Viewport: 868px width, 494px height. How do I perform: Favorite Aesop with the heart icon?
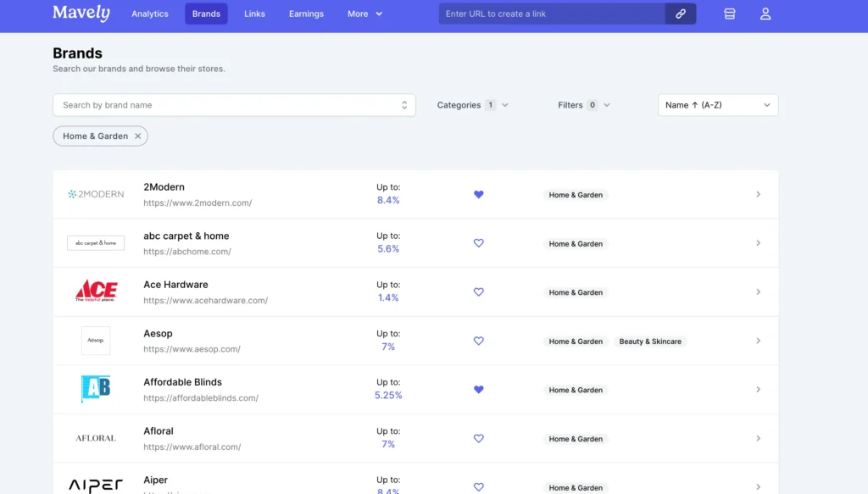coord(479,341)
